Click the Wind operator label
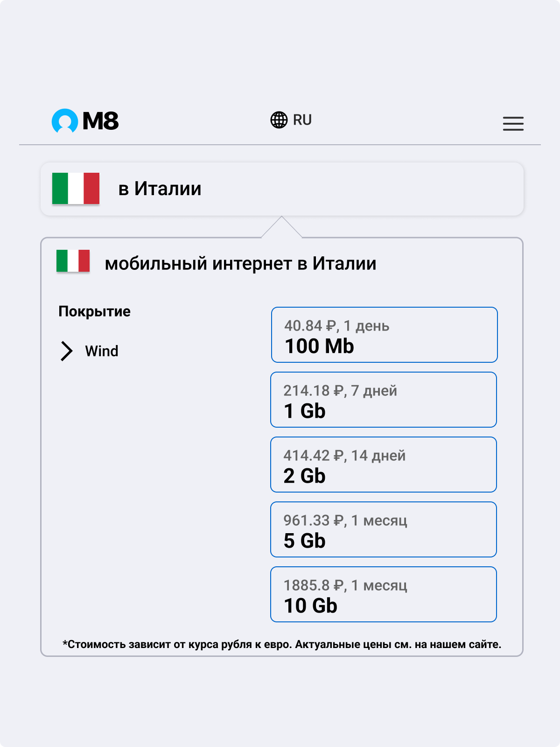 (102, 351)
